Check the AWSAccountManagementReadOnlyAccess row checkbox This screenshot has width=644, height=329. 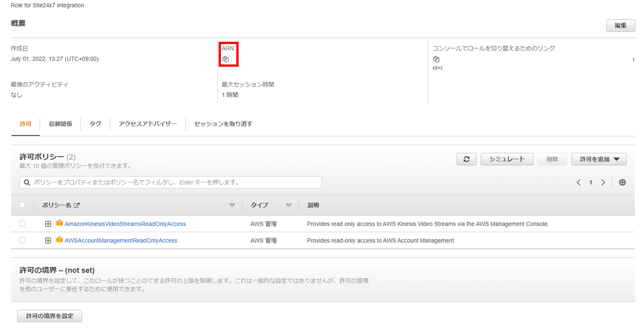point(22,241)
